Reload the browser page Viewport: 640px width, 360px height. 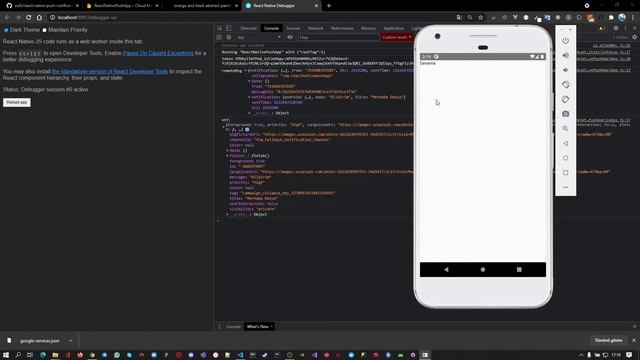[x=28, y=17]
